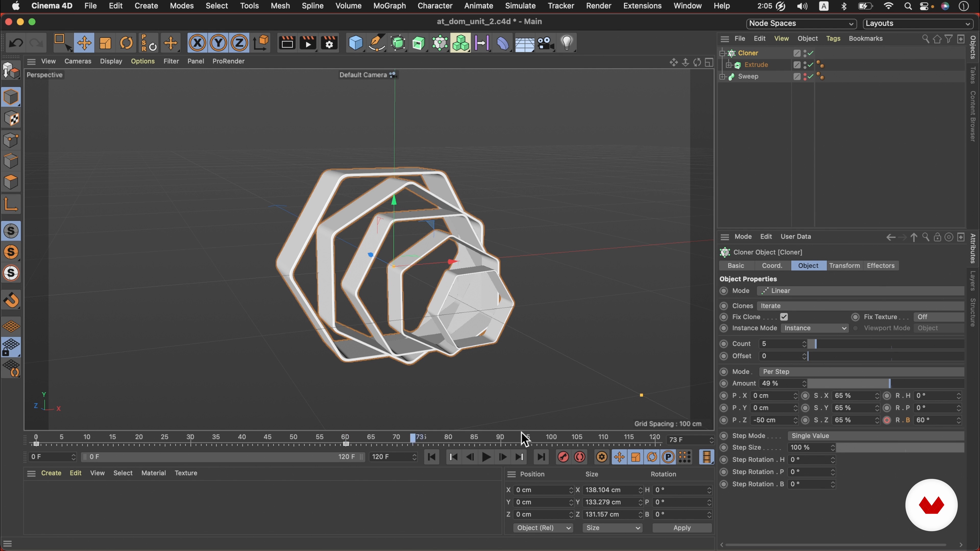980x551 pixels.
Task: Open the Per Step mode dropdown
Action: click(862, 372)
